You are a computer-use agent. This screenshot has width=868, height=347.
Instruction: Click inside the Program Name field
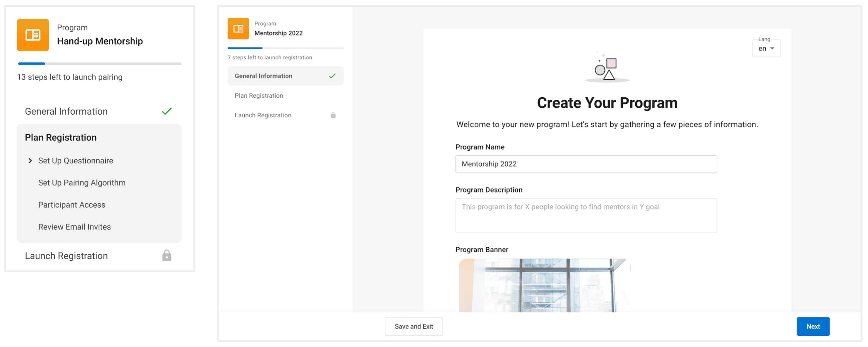click(586, 164)
